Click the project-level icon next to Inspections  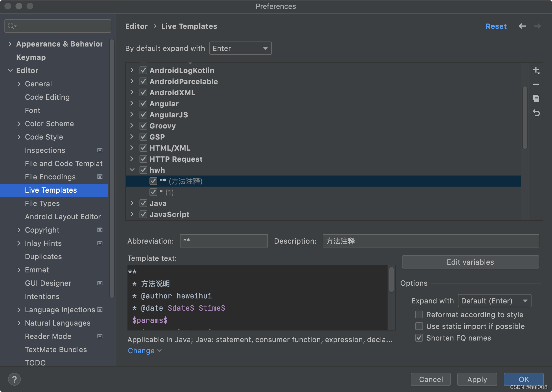pyautogui.click(x=100, y=150)
